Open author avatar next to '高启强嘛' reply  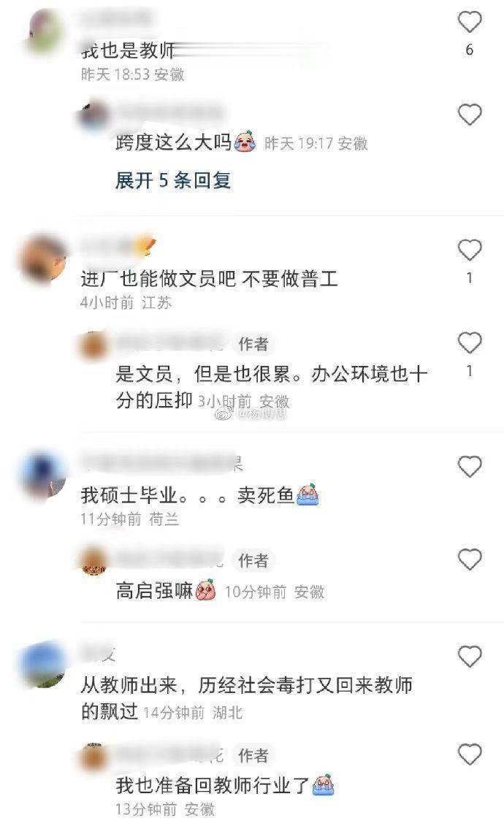click(x=93, y=562)
